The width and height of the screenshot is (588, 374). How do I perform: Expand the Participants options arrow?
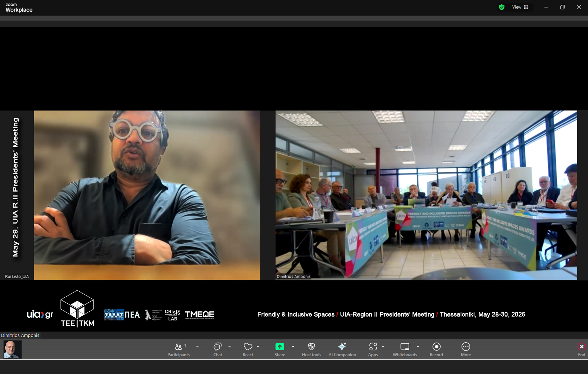pos(197,347)
